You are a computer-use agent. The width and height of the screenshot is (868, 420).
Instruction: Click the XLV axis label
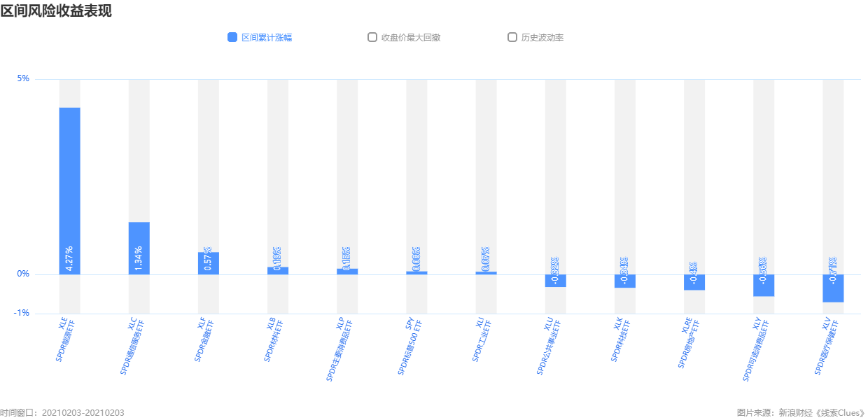tap(828, 346)
